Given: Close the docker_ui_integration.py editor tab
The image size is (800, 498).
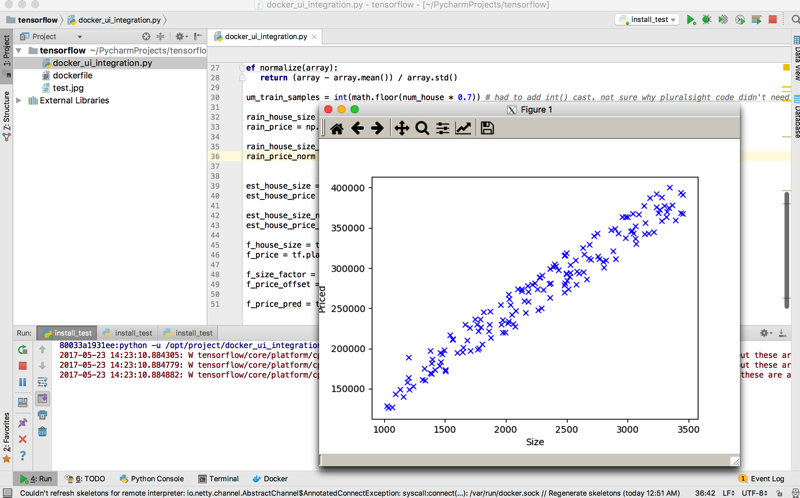Looking at the screenshot, I should click(x=314, y=36).
